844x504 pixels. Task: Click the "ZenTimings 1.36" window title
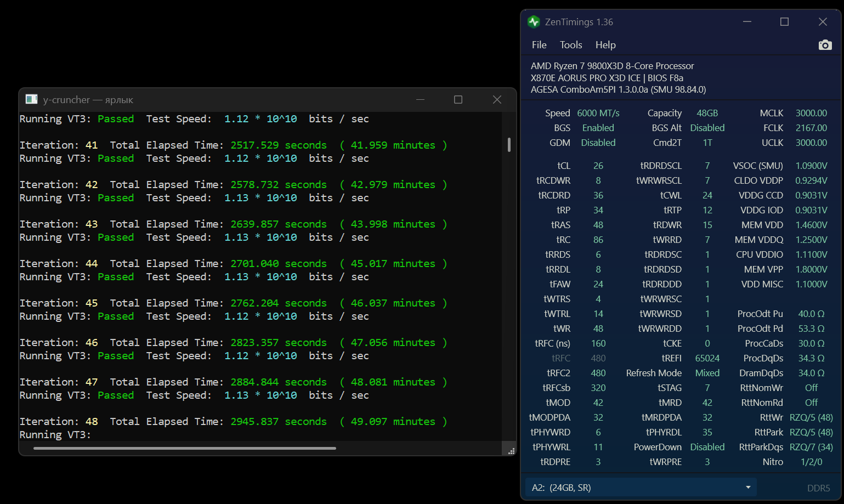pyautogui.click(x=579, y=22)
